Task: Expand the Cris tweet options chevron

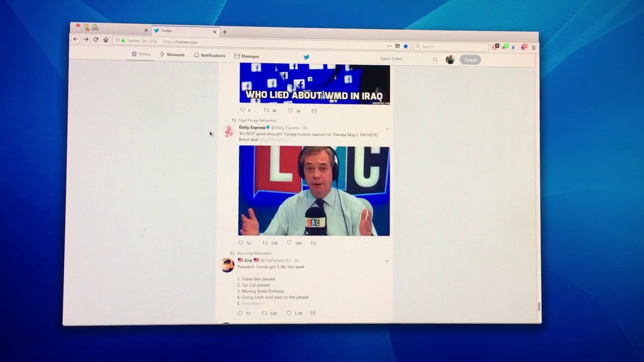Action: coord(386,261)
